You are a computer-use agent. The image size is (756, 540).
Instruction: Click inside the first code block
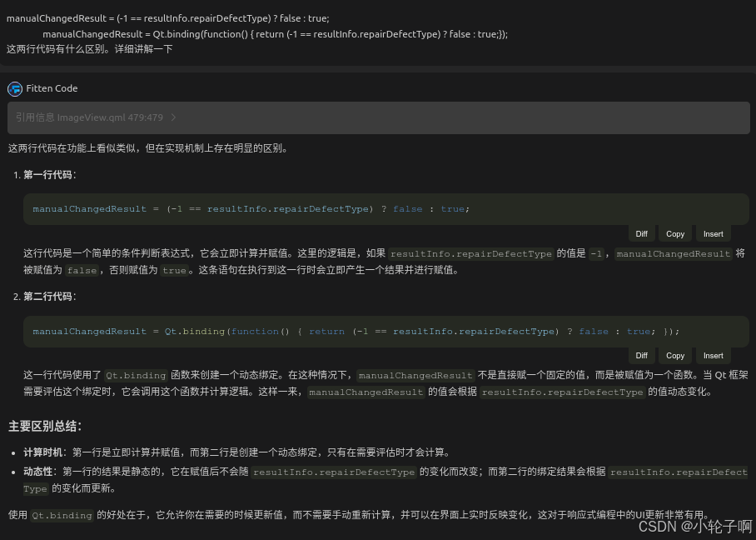(250, 208)
